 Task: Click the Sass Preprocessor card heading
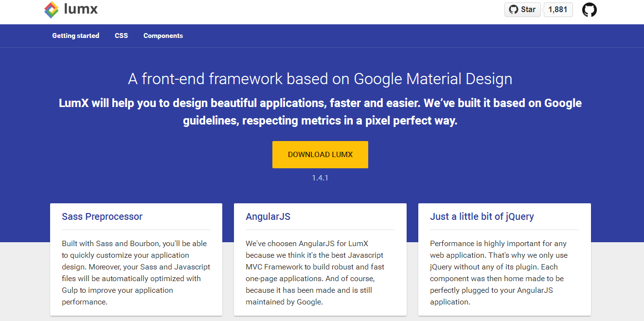[102, 216]
